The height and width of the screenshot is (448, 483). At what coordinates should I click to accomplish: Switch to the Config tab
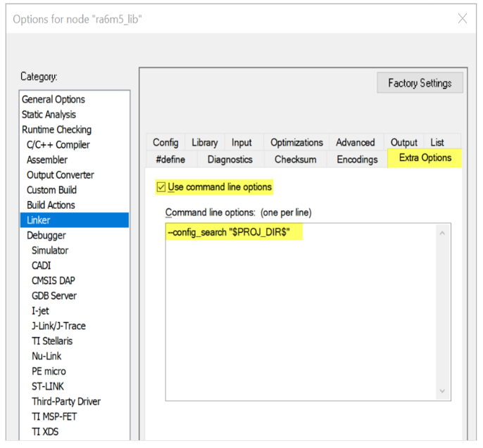pyautogui.click(x=165, y=142)
